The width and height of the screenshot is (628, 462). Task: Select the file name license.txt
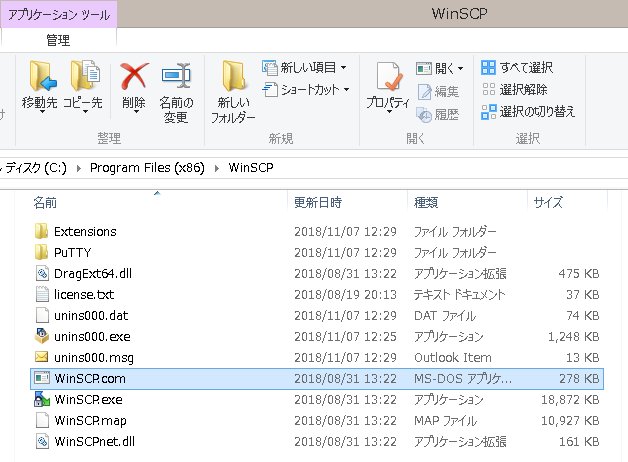pyautogui.click(x=84, y=295)
